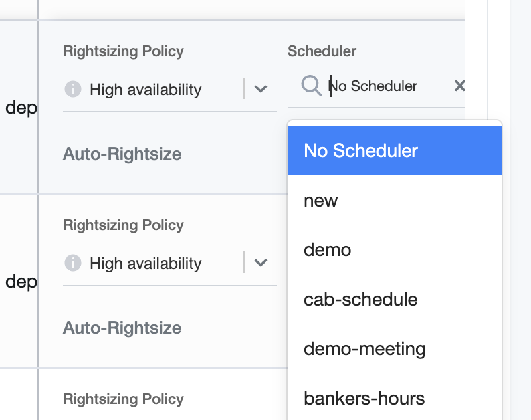Click the topmost Rightsizing Policy label
531x420 pixels.
tap(123, 51)
